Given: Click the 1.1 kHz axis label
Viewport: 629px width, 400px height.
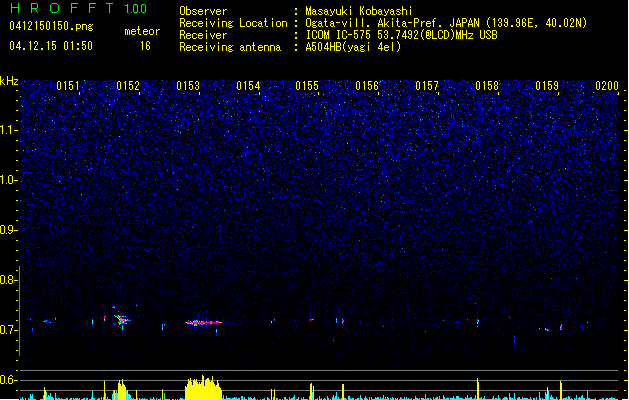Looking at the screenshot, I should (9, 130).
